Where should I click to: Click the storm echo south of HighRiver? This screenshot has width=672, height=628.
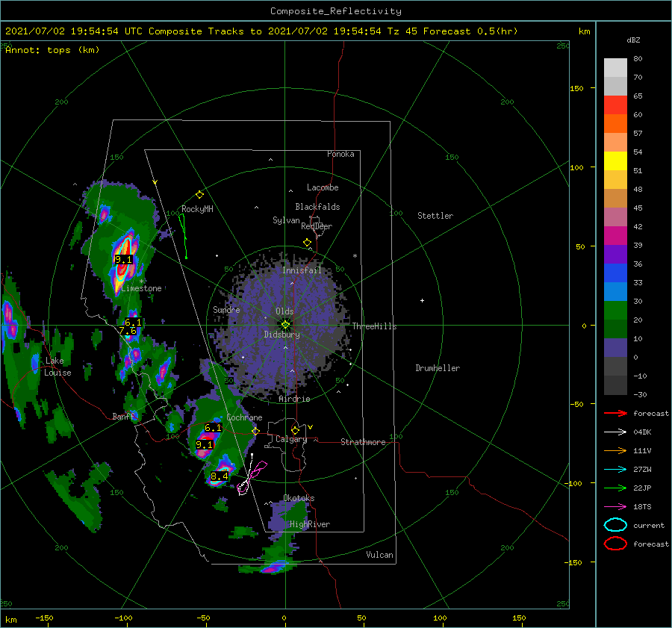(272, 568)
